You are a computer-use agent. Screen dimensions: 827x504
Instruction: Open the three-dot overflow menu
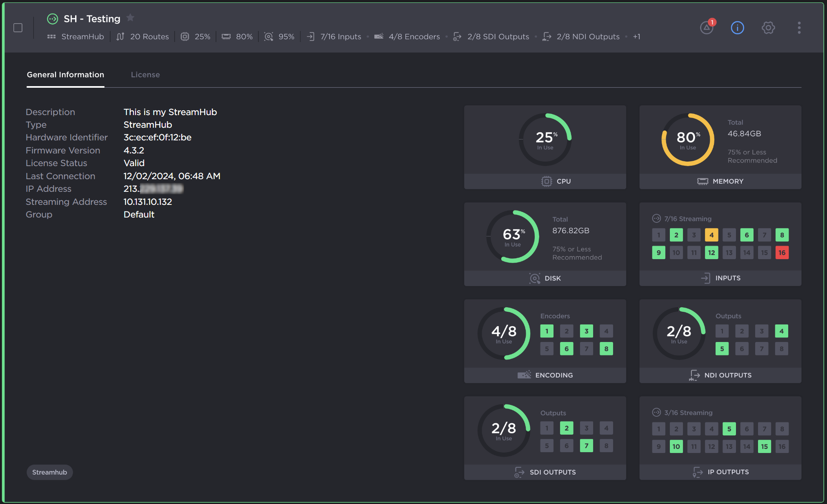[799, 27]
